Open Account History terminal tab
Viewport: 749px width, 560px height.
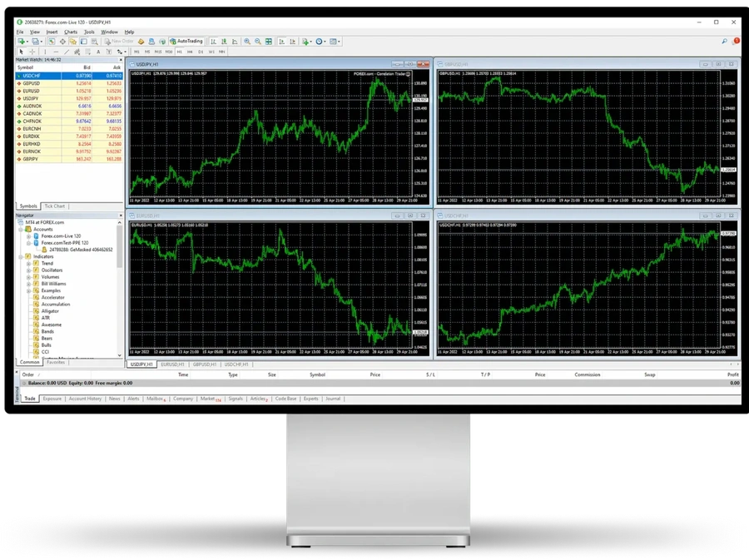[85, 399]
